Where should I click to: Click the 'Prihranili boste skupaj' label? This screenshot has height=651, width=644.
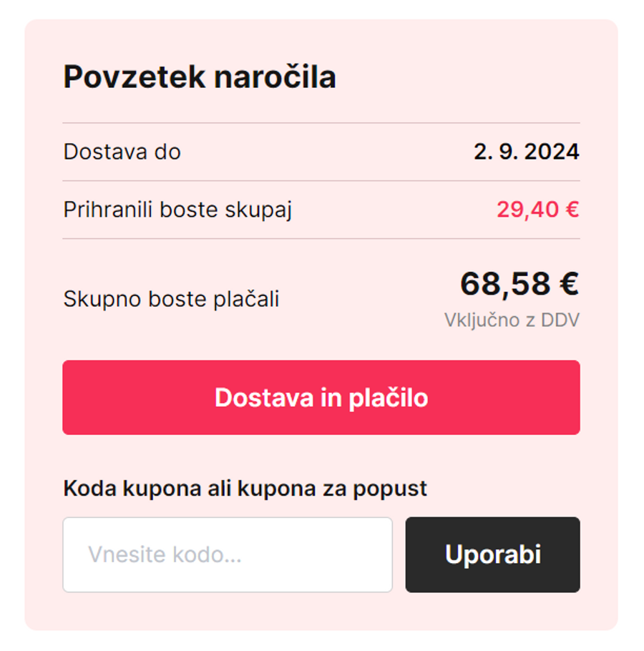pyautogui.click(x=177, y=209)
